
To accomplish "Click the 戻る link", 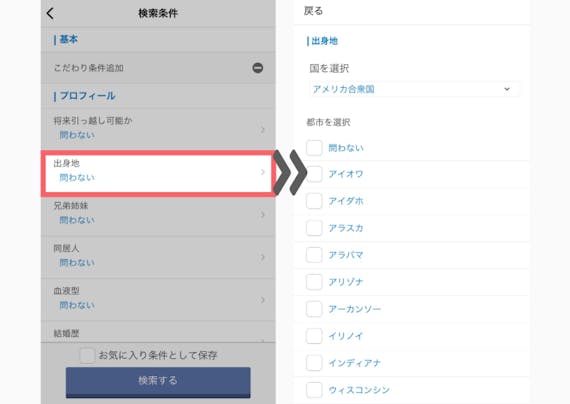I will 313,11.
